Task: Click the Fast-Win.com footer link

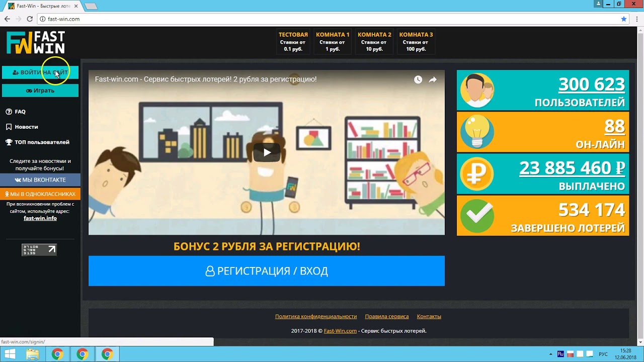Action: click(x=340, y=331)
